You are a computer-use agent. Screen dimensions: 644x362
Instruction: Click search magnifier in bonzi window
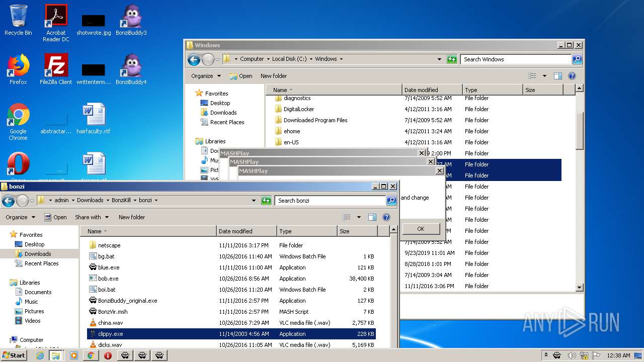pyautogui.click(x=391, y=201)
